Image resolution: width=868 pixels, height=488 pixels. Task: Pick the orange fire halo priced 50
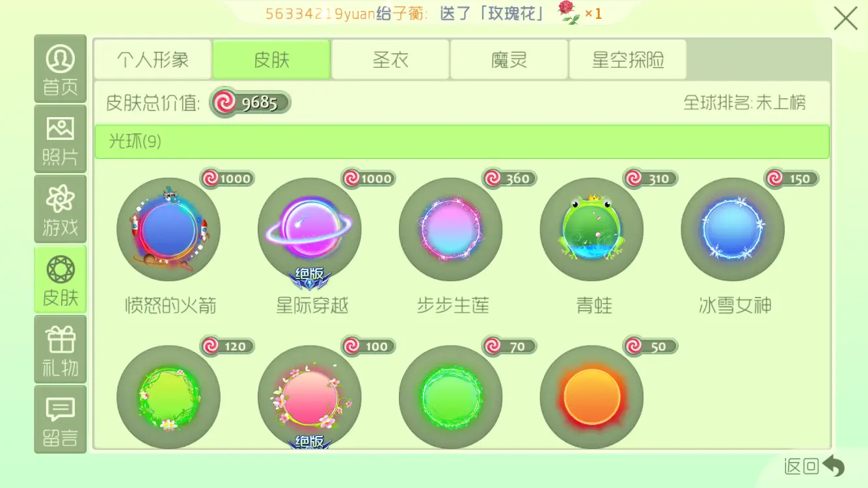592,397
